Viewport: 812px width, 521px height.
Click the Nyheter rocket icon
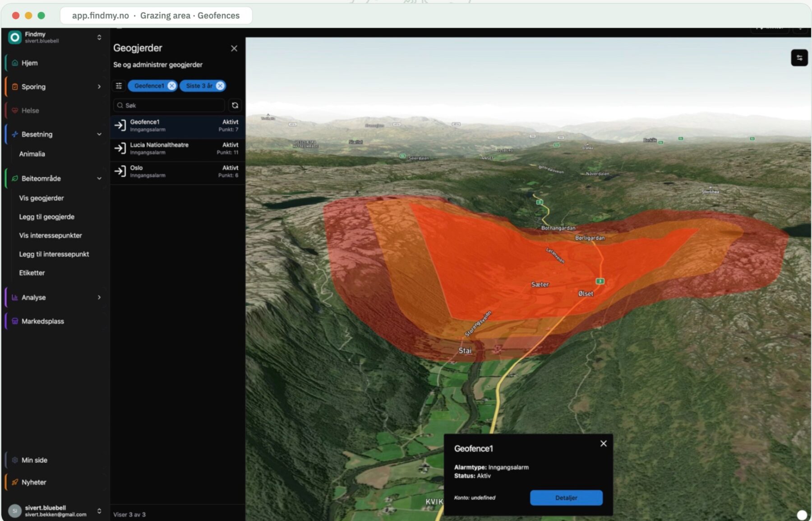tap(15, 482)
